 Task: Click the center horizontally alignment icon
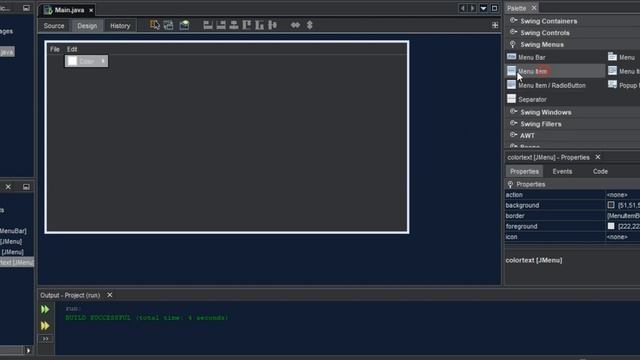(x=234, y=25)
